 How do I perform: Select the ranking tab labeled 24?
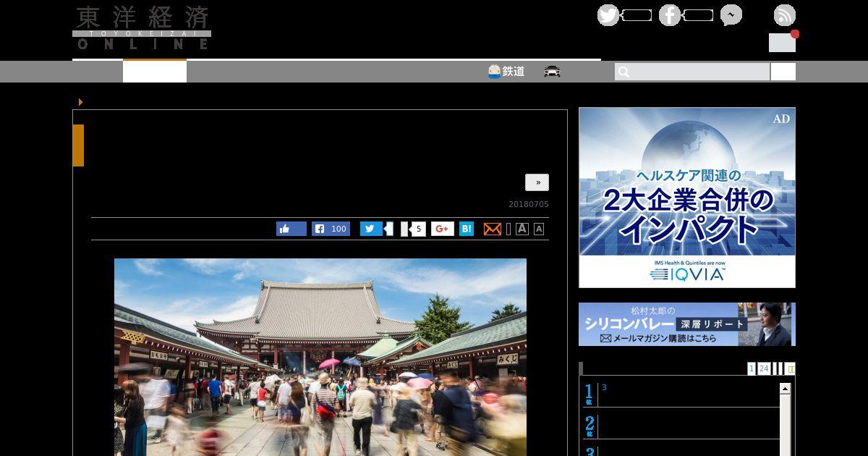tap(764, 368)
